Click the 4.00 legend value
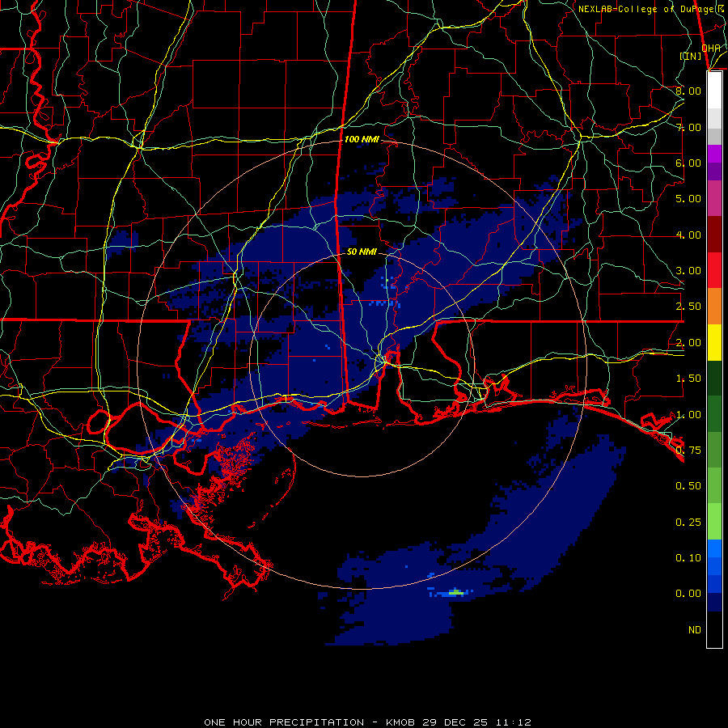728x728 pixels. 688,235
